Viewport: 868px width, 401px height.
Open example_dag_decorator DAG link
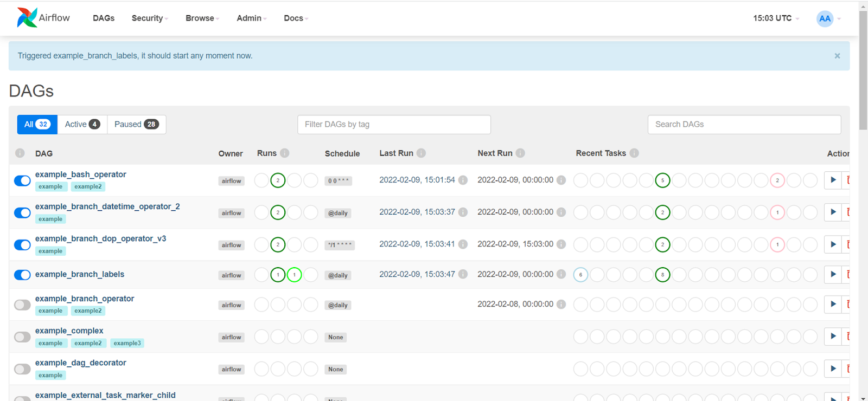click(80, 362)
